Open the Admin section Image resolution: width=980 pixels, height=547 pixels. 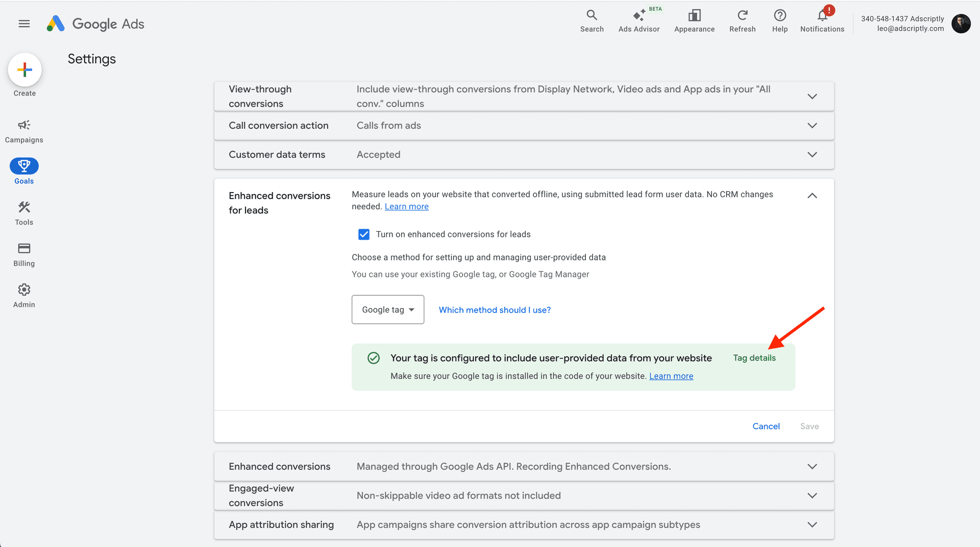coord(23,295)
